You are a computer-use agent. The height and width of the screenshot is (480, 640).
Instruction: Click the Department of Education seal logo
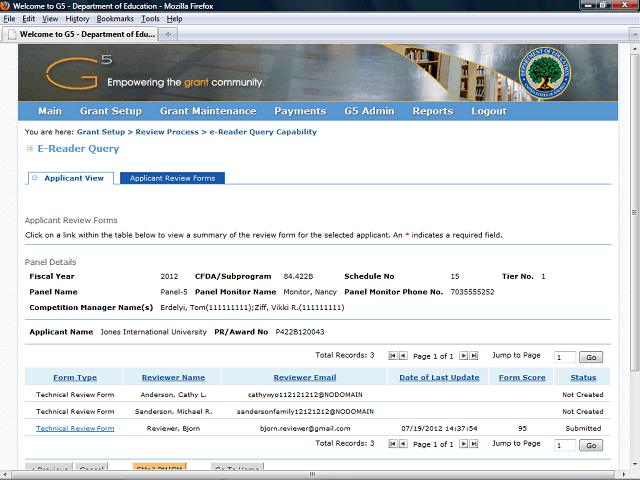[x=544, y=73]
